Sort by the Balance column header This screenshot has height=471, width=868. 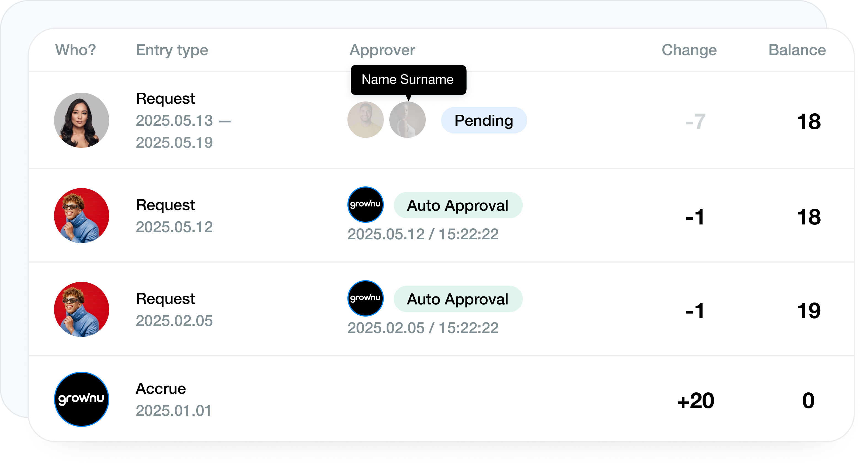(797, 50)
